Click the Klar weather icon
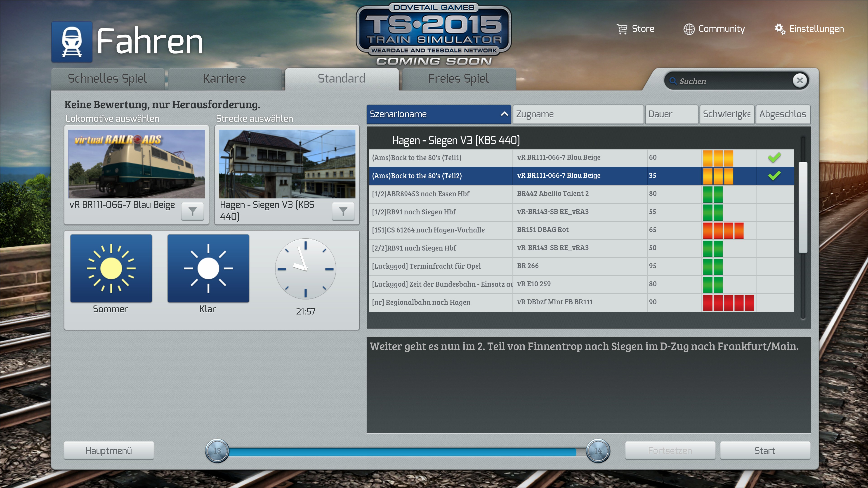Screen dimensions: 868x488 pos(208,268)
